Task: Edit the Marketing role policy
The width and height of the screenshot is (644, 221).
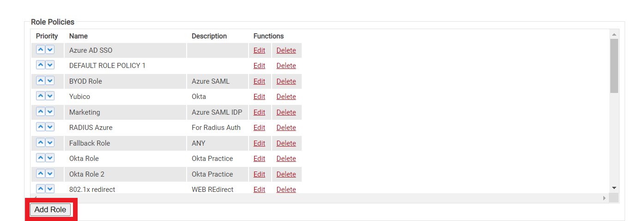Action: (x=259, y=112)
